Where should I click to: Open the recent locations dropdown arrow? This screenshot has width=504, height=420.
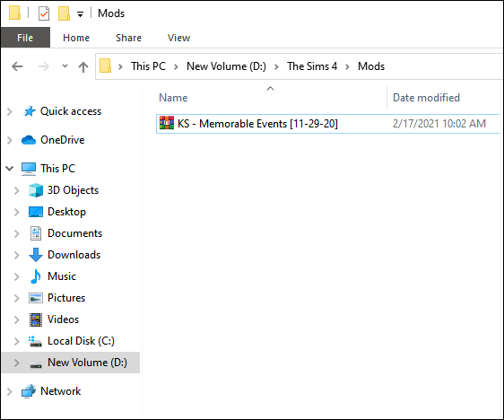[x=65, y=66]
